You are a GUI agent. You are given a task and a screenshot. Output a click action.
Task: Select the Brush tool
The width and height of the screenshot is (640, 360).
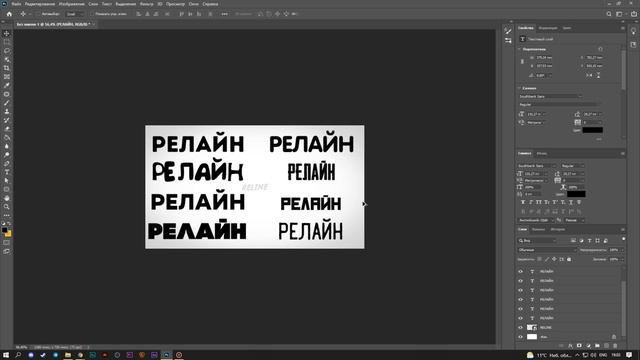point(7,102)
